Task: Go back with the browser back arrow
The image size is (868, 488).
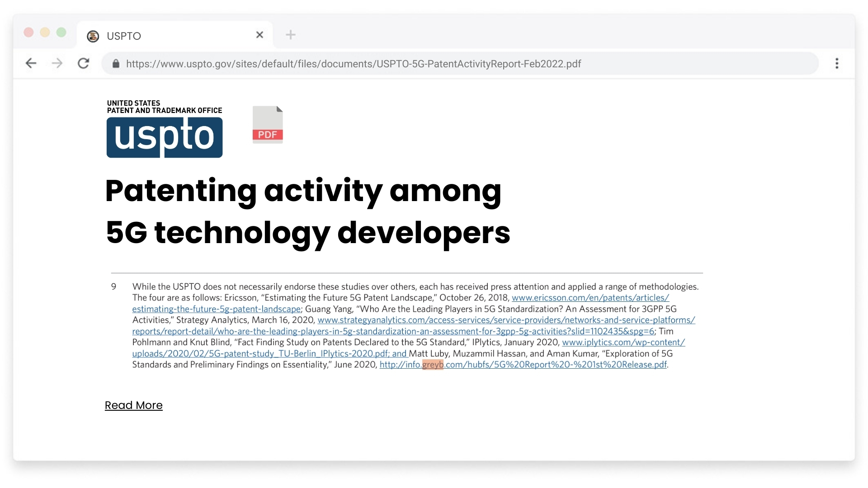Action: (31, 63)
